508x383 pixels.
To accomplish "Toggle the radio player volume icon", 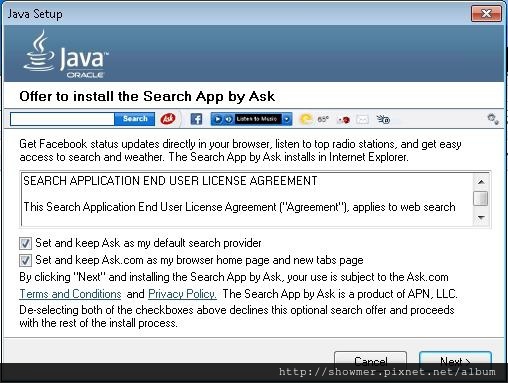I will click(228, 119).
